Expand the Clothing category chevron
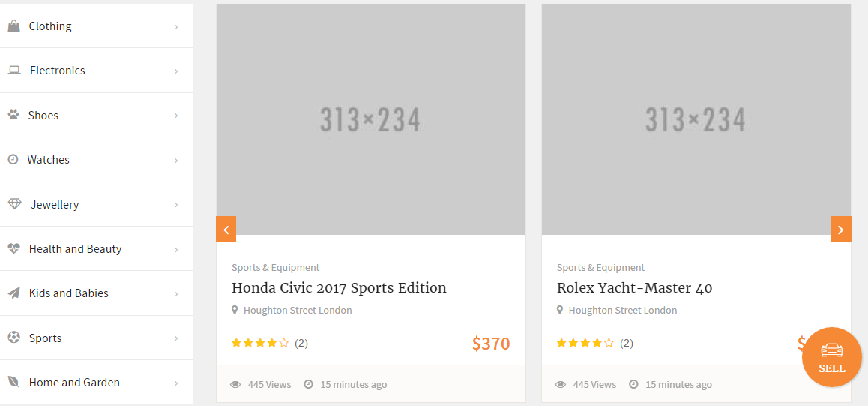The height and width of the screenshot is (406, 868). (176, 27)
